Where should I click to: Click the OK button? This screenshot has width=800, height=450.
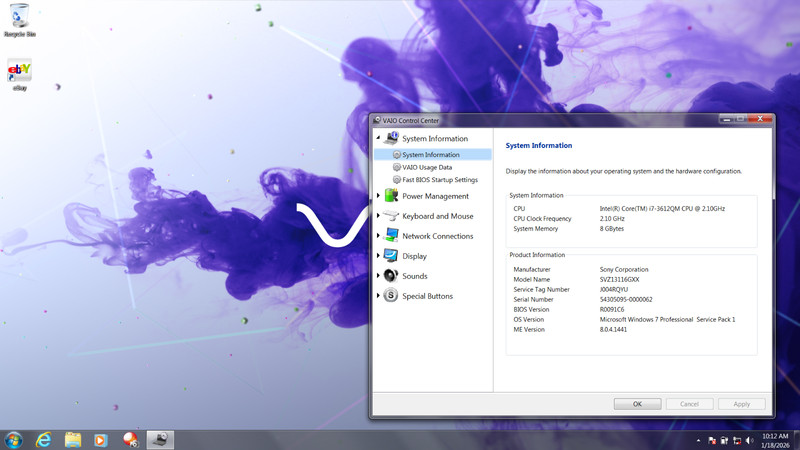(637, 404)
